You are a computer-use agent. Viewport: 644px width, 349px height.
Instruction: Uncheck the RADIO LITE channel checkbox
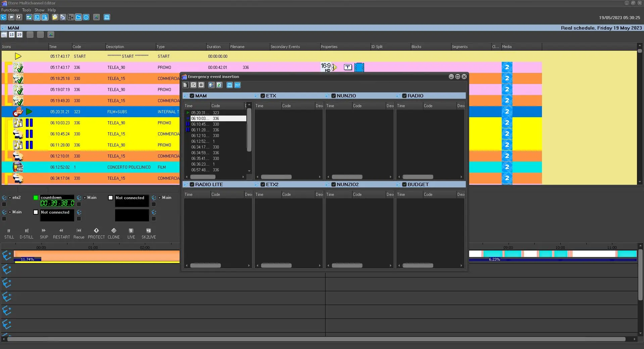pos(192,185)
